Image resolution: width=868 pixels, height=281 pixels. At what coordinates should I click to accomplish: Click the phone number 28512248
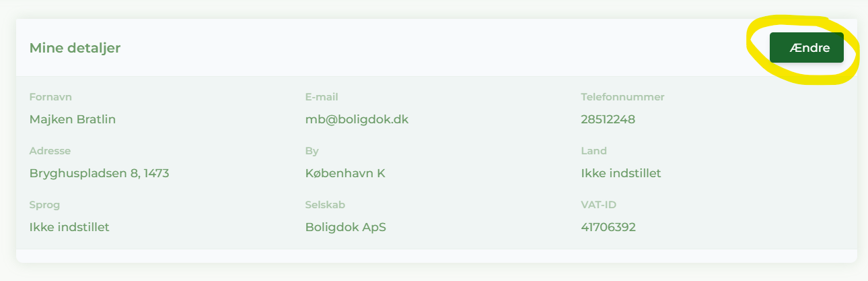[608, 119]
